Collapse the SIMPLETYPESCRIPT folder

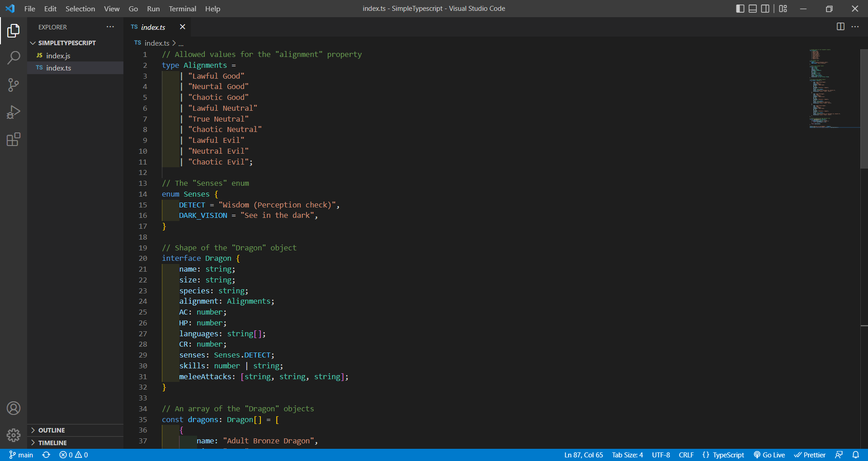click(x=75, y=43)
